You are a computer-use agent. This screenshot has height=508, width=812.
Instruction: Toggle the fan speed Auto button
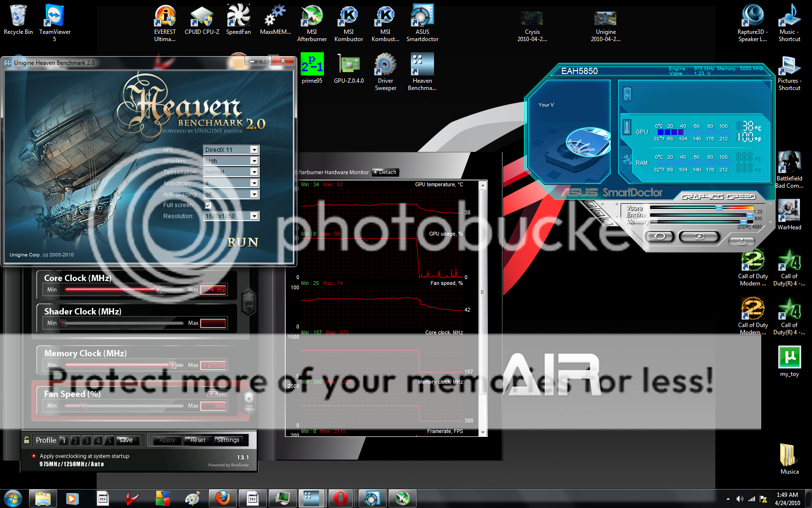pyautogui.click(x=217, y=394)
